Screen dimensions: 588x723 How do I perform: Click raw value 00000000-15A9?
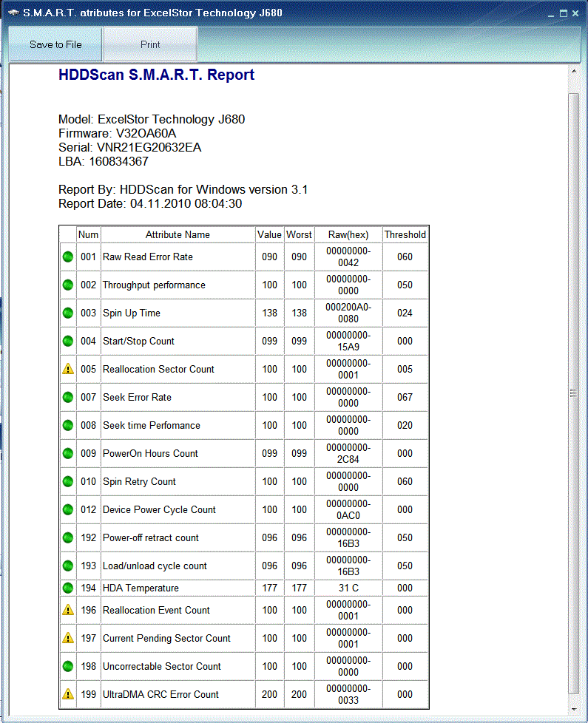348,342
